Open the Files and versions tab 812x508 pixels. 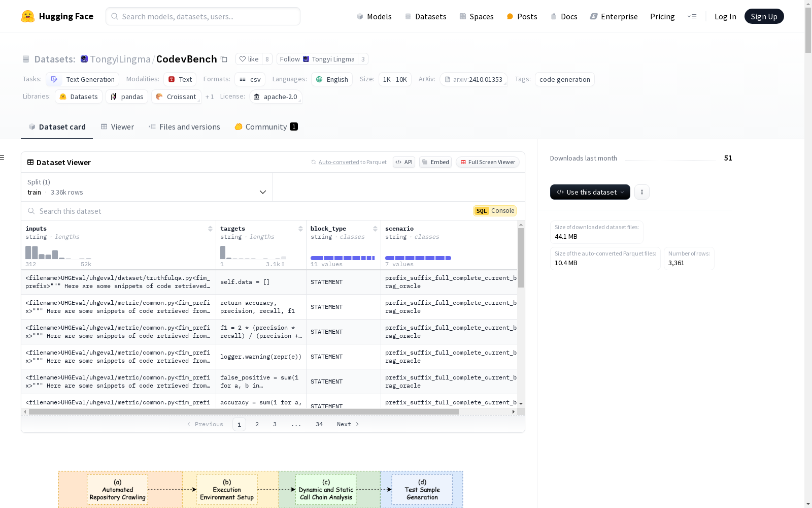click(184, 127)
